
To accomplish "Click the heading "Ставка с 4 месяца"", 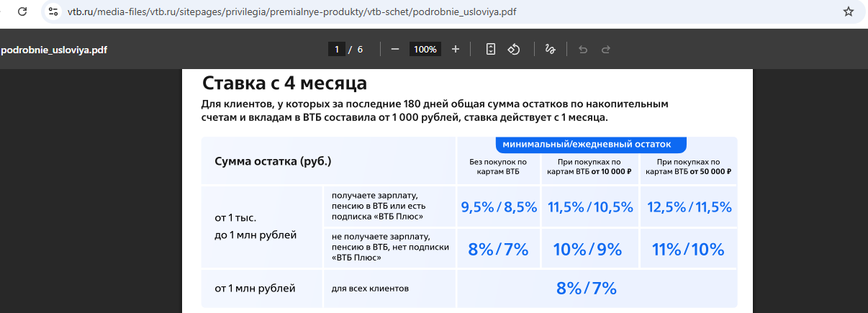I will pos(285,83).
